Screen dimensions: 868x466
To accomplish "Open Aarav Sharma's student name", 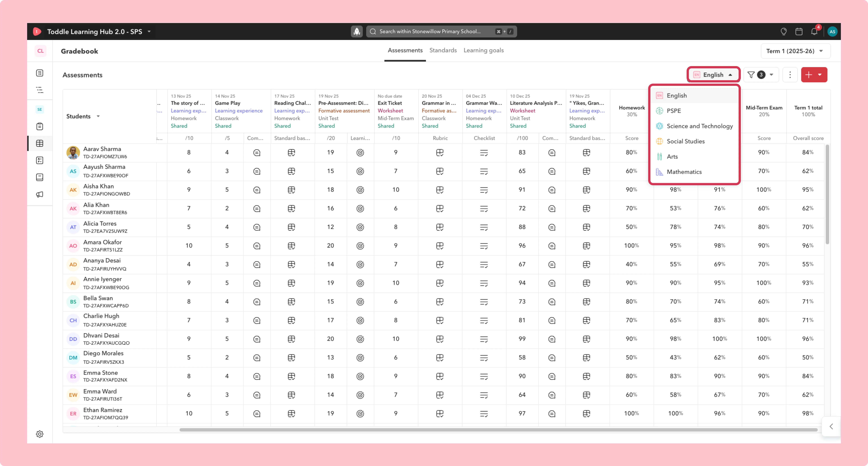I will point(102,149).
